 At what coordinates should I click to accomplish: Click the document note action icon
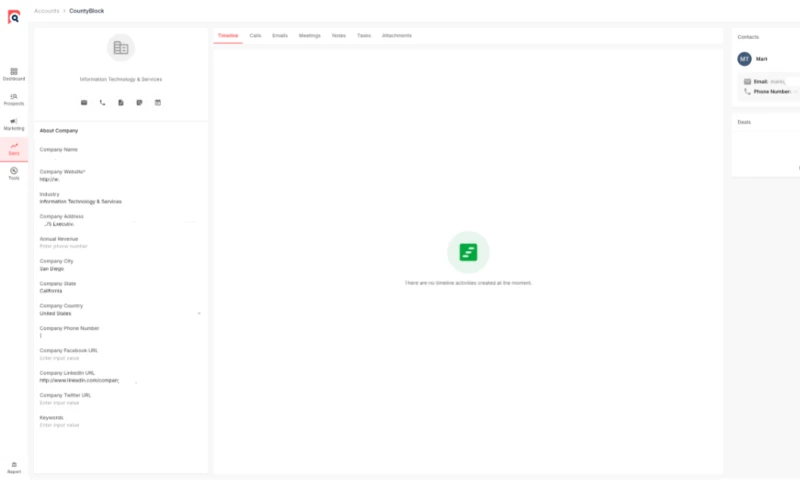pos(121,103)
